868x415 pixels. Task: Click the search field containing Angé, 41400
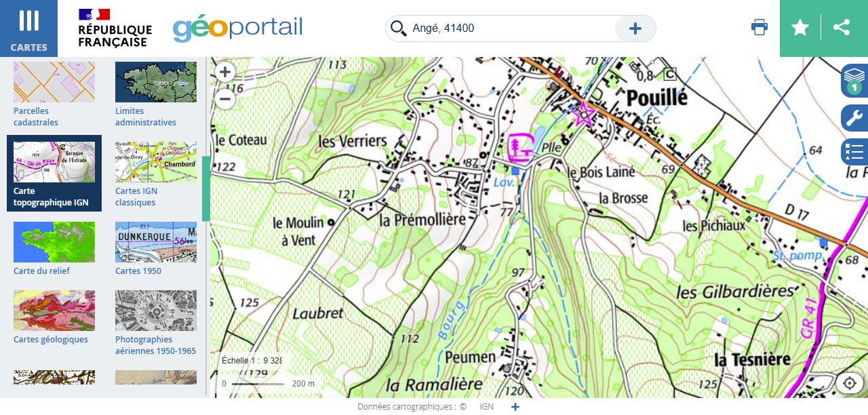509,28
